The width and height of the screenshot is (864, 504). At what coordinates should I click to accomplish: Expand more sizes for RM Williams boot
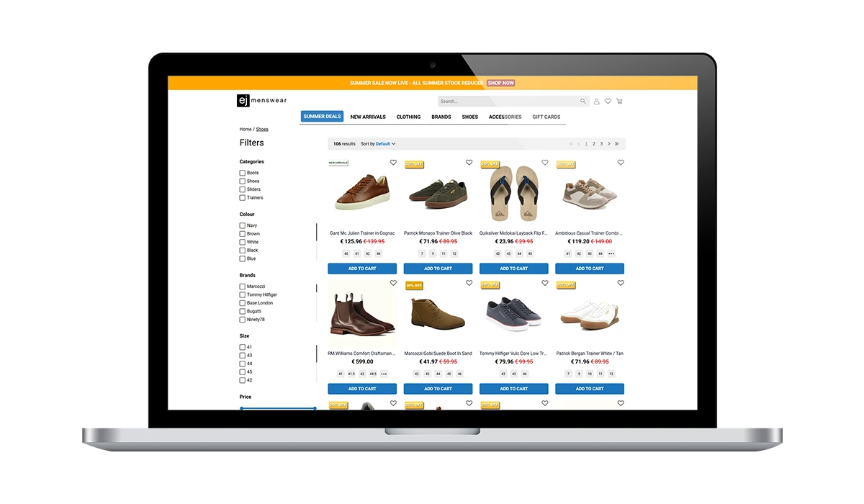pyautogui.click(x=384, y=374)
